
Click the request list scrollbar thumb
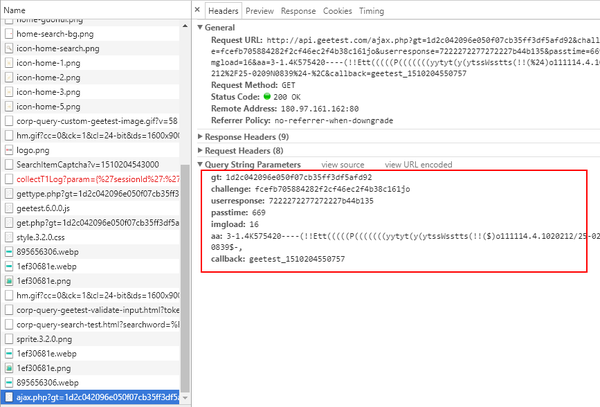[x=185, y=278]
